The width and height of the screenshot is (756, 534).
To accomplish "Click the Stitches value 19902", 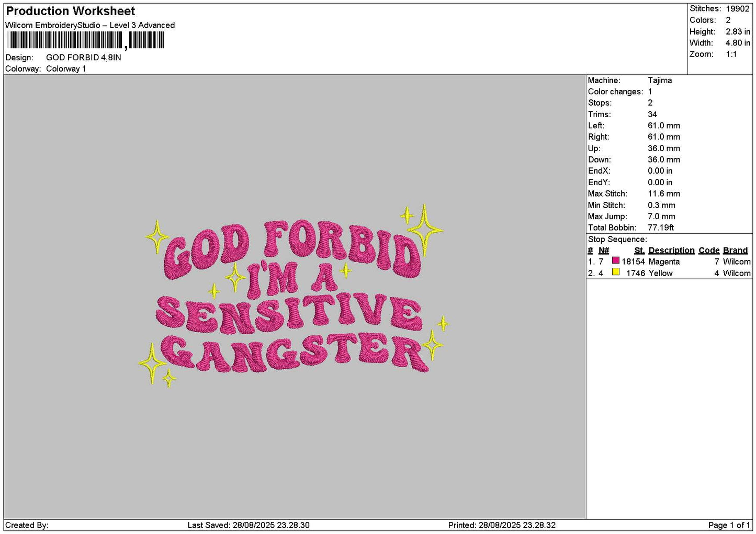I will pyautogui.click(x=738, y=9).
